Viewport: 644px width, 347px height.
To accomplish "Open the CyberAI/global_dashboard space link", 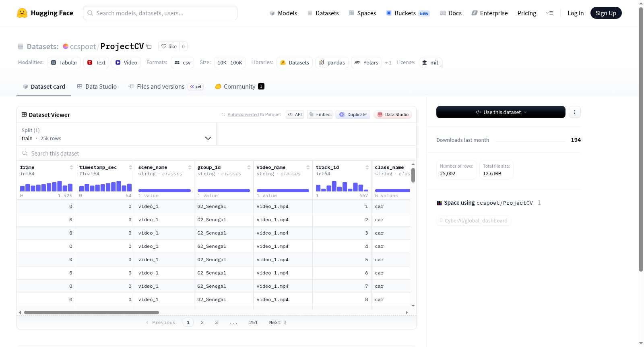I will point(474,220).
